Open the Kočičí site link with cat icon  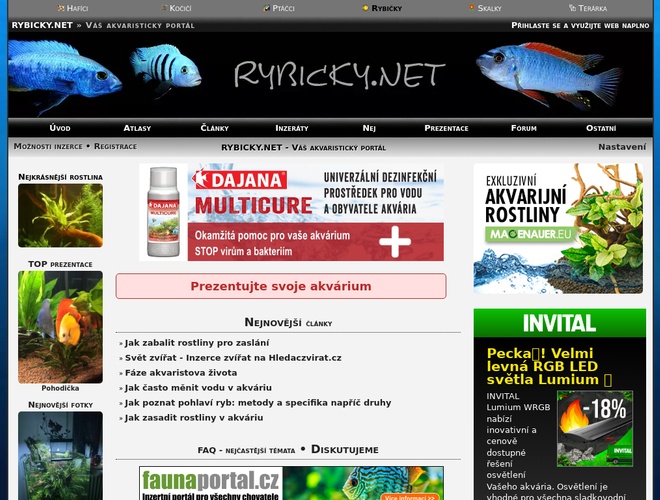coord(174,8)
